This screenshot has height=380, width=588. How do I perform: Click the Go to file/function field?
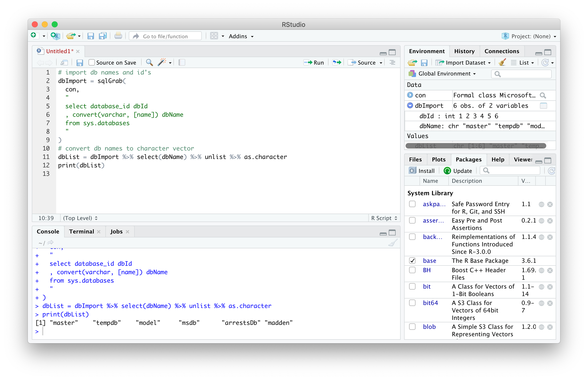tap(166, 36)
